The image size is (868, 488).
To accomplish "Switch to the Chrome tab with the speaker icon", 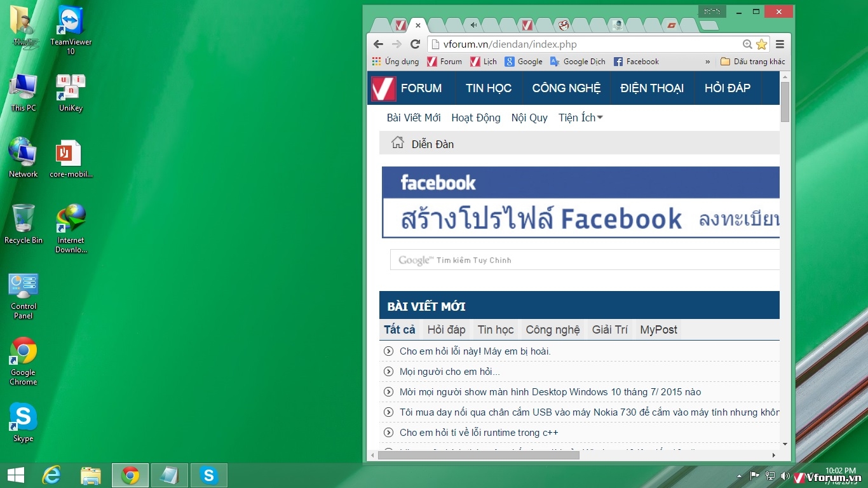I will [473, 25].
